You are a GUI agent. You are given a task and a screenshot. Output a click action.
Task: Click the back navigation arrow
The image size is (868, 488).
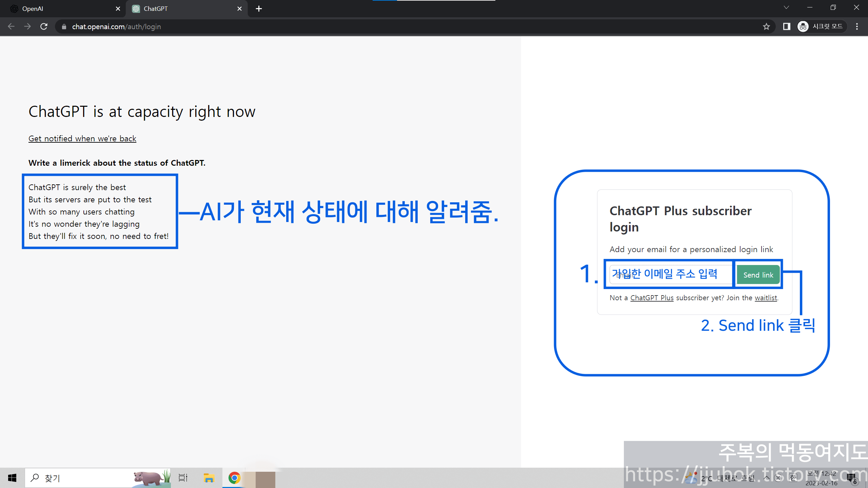point(11,26)
